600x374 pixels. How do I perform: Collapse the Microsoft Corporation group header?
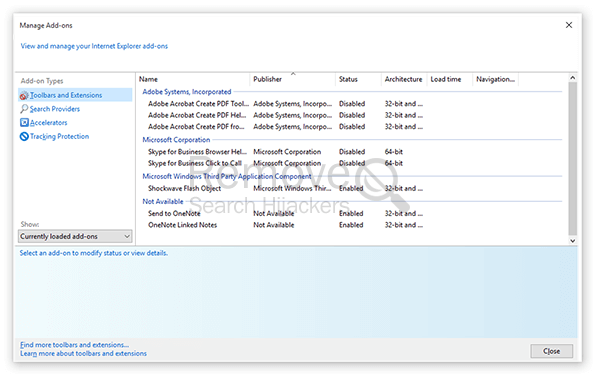[x=176, y=140]
